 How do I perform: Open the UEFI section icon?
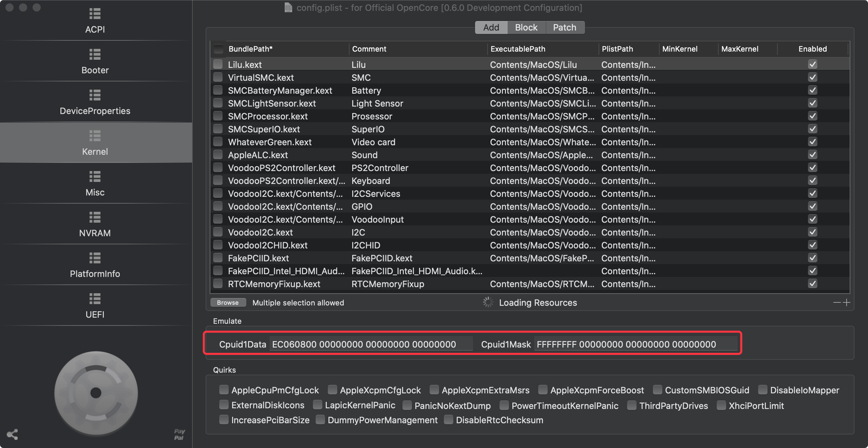point(95,299)
